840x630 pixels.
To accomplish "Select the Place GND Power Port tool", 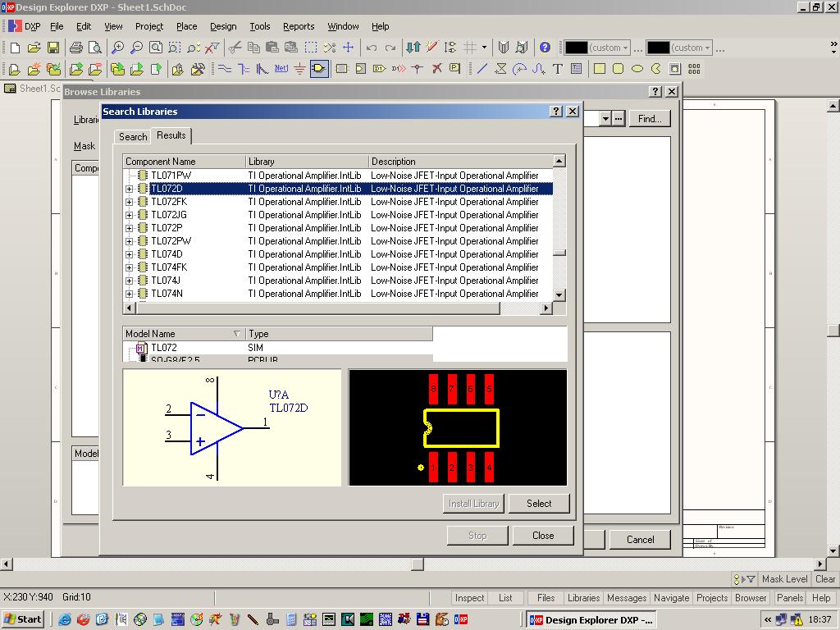I will coord(299,69).
